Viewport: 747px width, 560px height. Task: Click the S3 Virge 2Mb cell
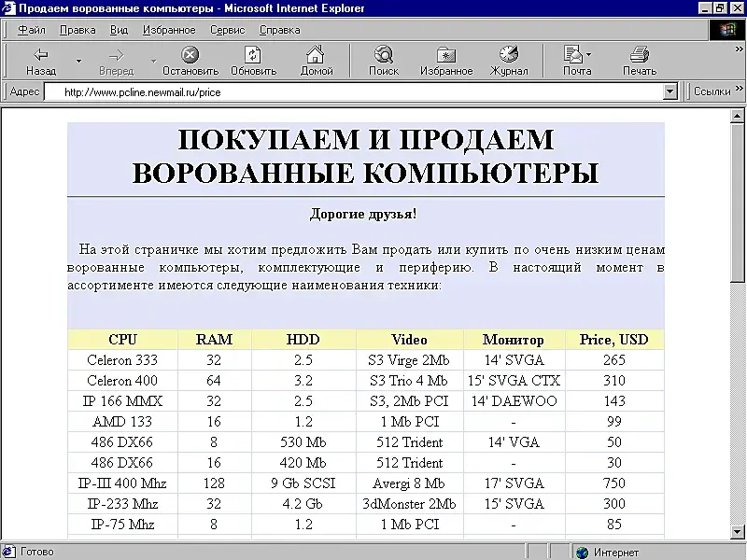coord(409,360)
